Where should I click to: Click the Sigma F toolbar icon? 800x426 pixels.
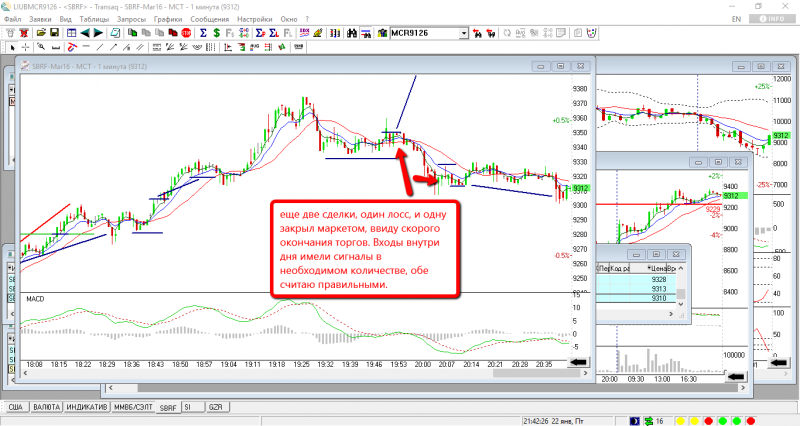260,33
